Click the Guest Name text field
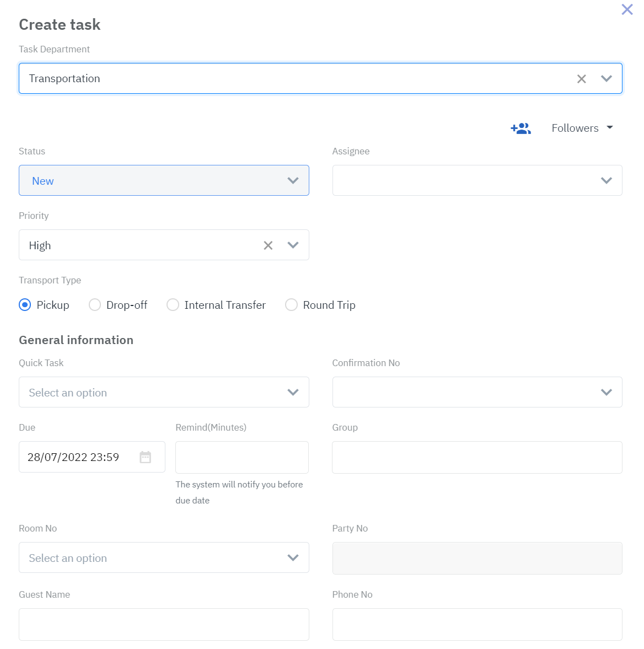This screenshot has height=649, width=644. [x=164, y=624]
